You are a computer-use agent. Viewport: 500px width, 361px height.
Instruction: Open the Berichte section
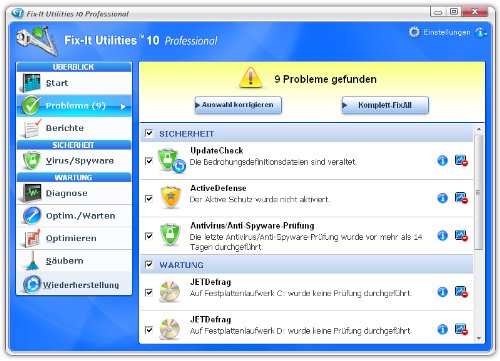point(74,128)
